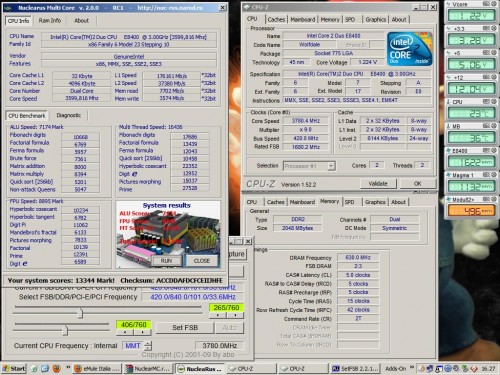Click the right arrow under the 265/760 value
The width and height of the screenshot is (500, 375).
coord(235,315)
